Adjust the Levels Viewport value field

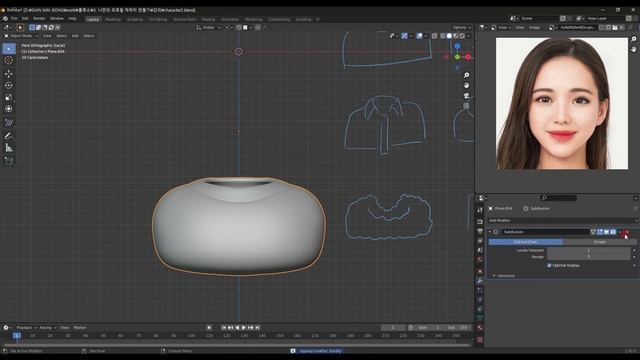(589, 250)
